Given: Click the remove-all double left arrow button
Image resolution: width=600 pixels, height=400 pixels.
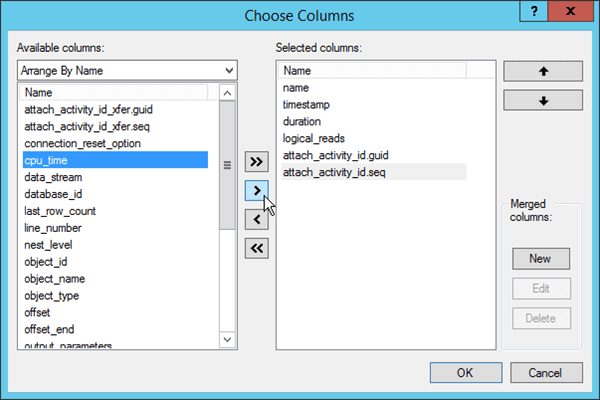Looking at the screenshot, I should click(x=257, y=249).
